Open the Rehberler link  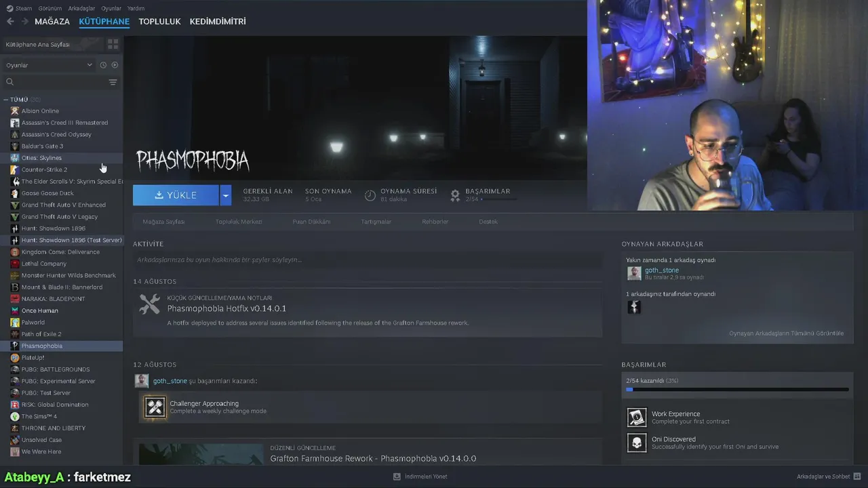(x=435, y=222)
